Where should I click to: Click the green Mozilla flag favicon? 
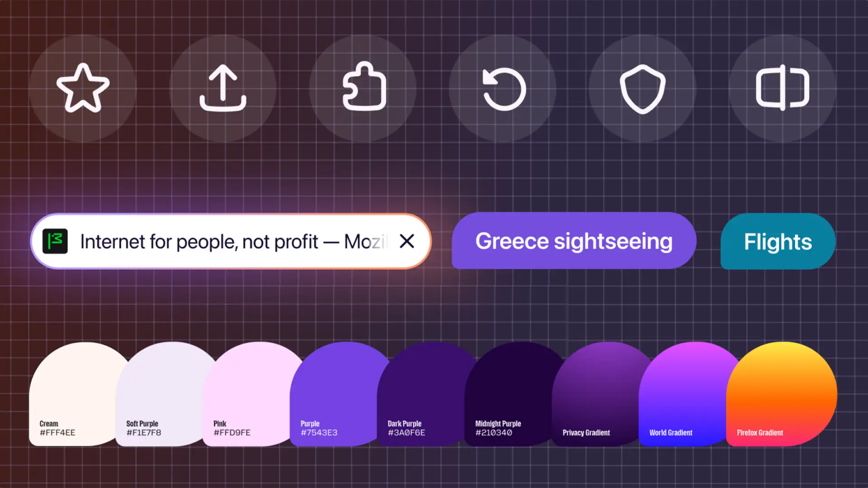(x=55, y=241)
